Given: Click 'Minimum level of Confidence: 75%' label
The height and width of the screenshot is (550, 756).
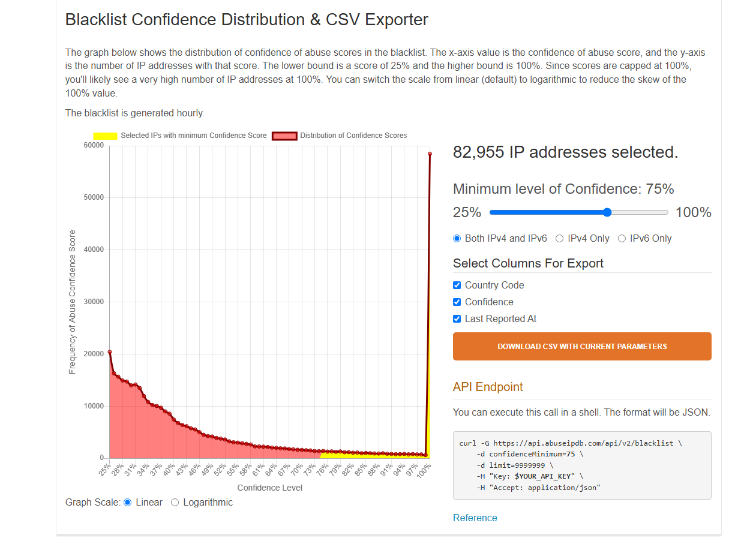Looking at the screenshot, I should [x=563, y=189].
